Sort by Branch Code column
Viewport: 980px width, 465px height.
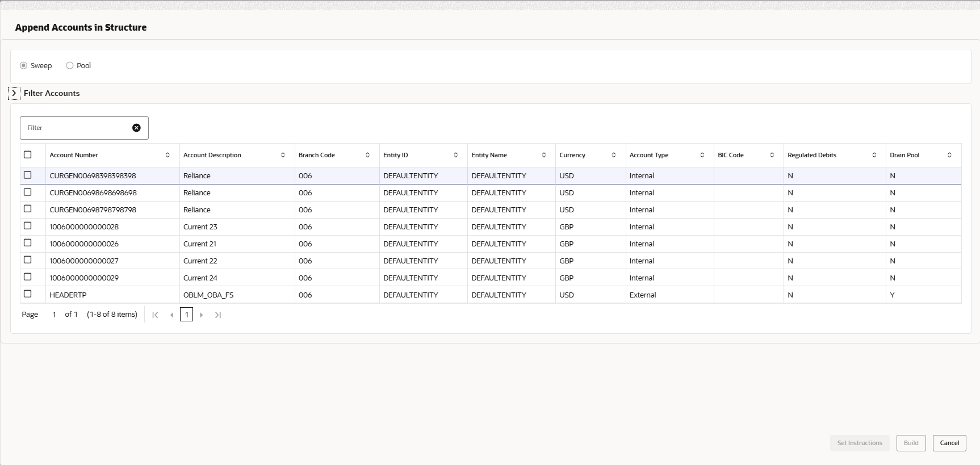[367, 155]
